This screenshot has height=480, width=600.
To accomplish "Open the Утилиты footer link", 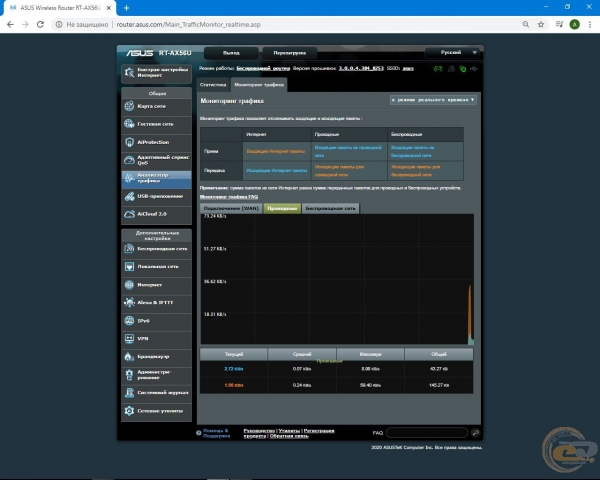I will (x=289, y=431).
